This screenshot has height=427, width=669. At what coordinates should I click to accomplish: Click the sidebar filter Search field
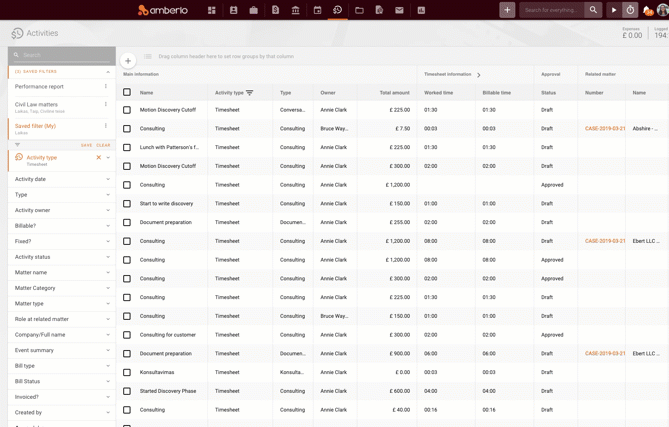pos(62,55)
